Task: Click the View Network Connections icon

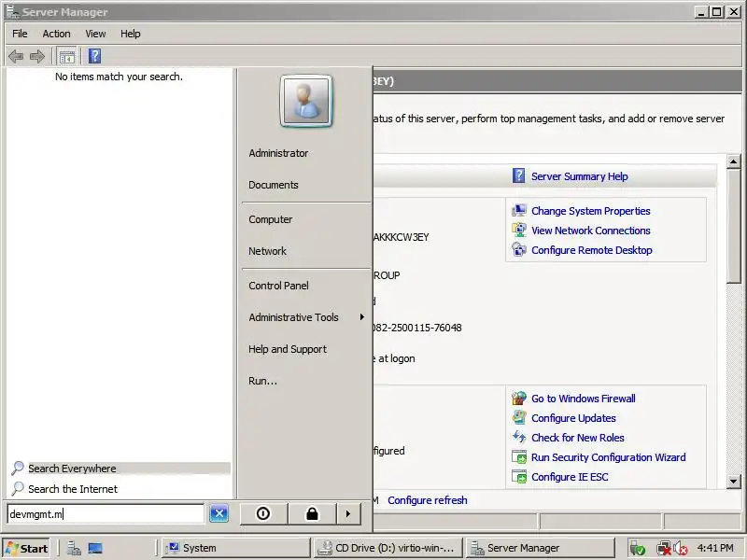Action: [x=519, y=230]
